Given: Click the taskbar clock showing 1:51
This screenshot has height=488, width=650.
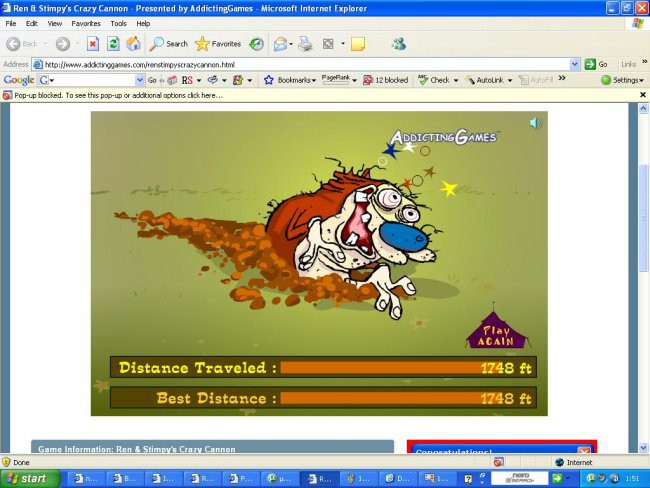Looking at the screenshot, I should tap(632, 479).
